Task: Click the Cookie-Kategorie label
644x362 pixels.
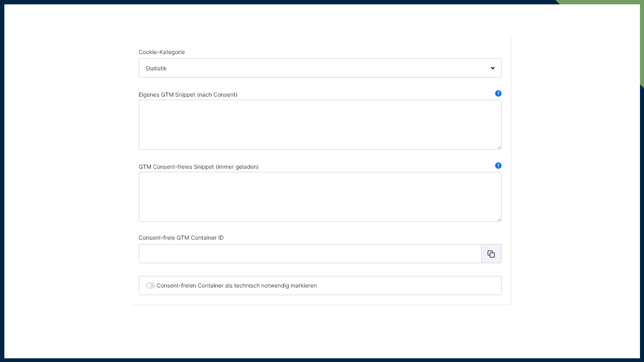Action: pyautogui.click(x=162, y=52)
